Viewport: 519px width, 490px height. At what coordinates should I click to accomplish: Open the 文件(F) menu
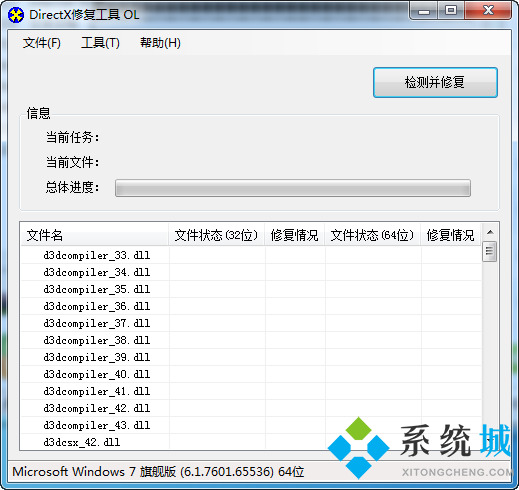click(x=42, y=43)
